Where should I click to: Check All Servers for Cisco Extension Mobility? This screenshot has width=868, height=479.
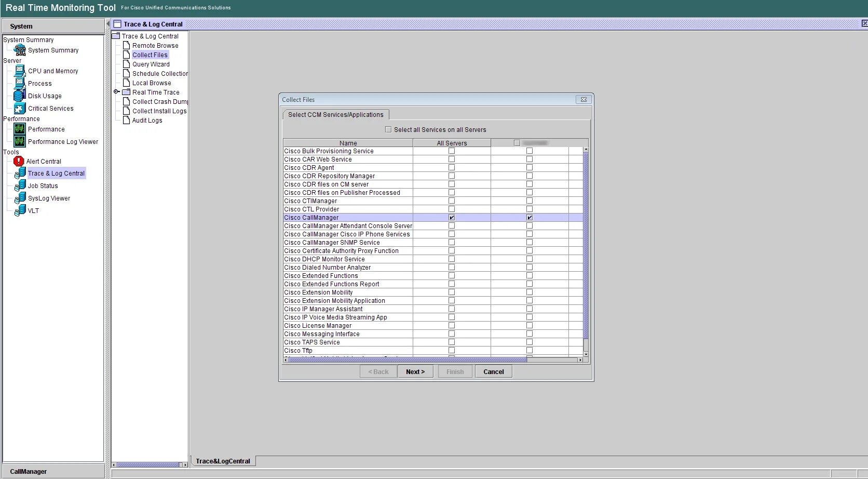click(x=452, y=292)
